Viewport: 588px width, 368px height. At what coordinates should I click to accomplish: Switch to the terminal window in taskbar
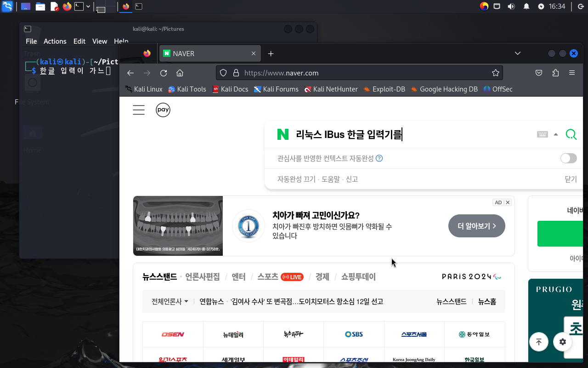(138, 6)
